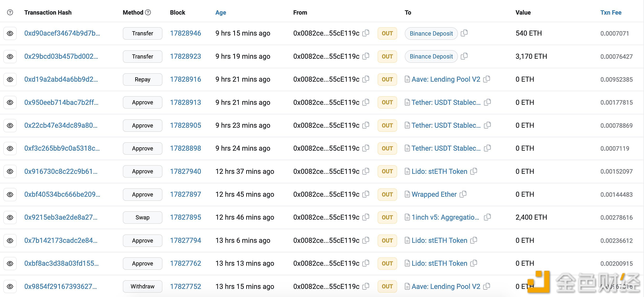This screenshot has height=297, width=644.
Task: Click the Repay method badge
Action: pyautogui.click(x=142, y=79)
